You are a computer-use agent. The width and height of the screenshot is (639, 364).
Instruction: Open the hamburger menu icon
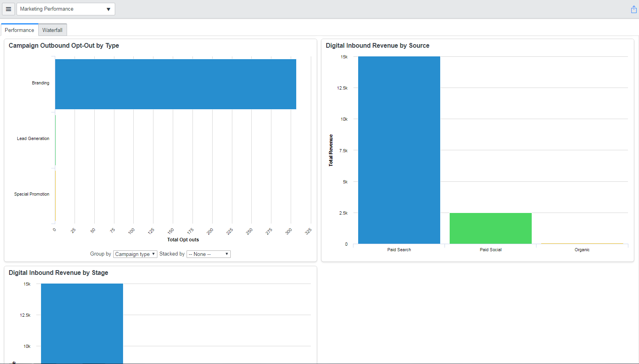[x=8, y=9]
